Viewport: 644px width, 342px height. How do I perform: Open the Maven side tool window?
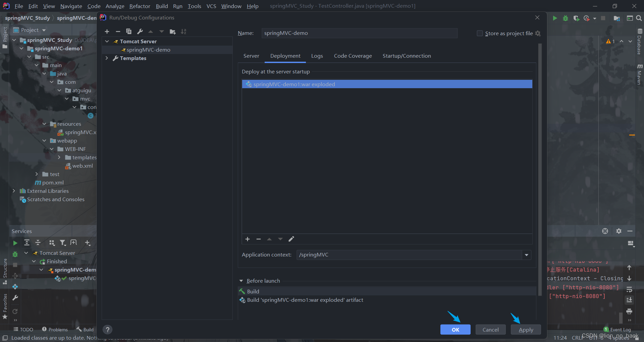[639, 74]
